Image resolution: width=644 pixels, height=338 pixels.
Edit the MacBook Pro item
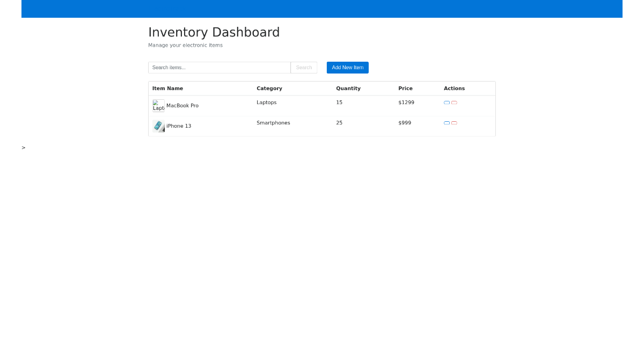click(x=447, y=102)
